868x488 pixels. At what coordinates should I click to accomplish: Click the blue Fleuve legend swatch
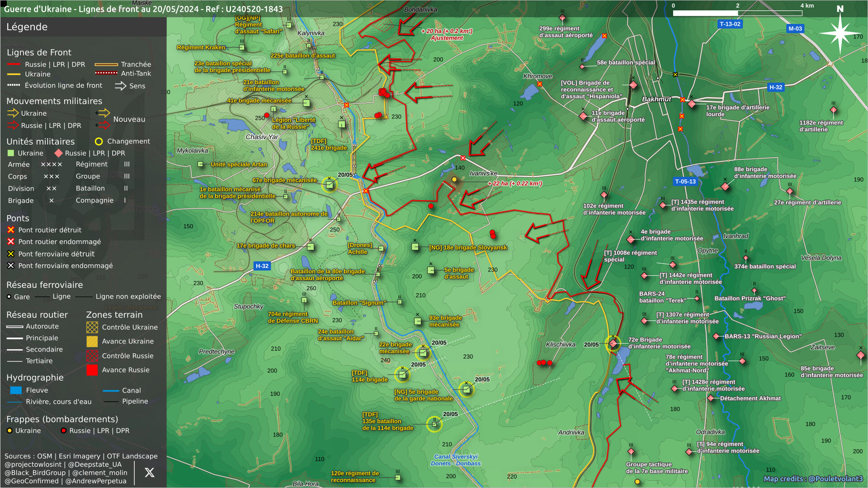[x=16, y=390]
